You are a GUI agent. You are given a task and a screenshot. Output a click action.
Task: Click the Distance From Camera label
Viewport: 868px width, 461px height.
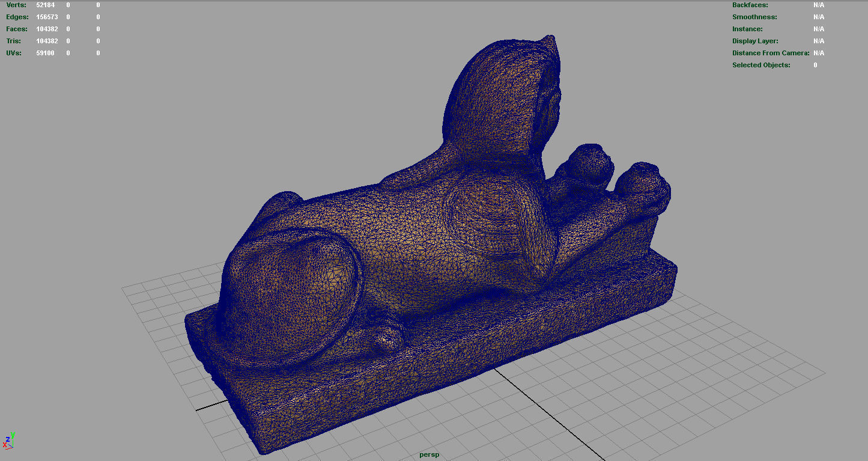click(769, 53)
